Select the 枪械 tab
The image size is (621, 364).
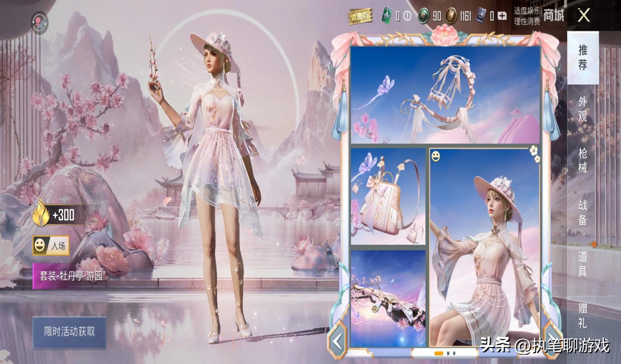click(583, 160)
